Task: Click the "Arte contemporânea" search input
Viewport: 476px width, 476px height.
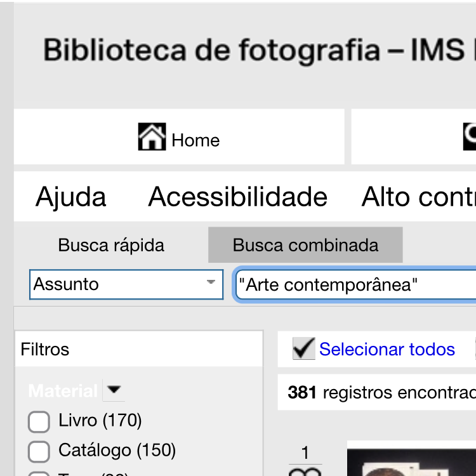Action: point(356,285)
